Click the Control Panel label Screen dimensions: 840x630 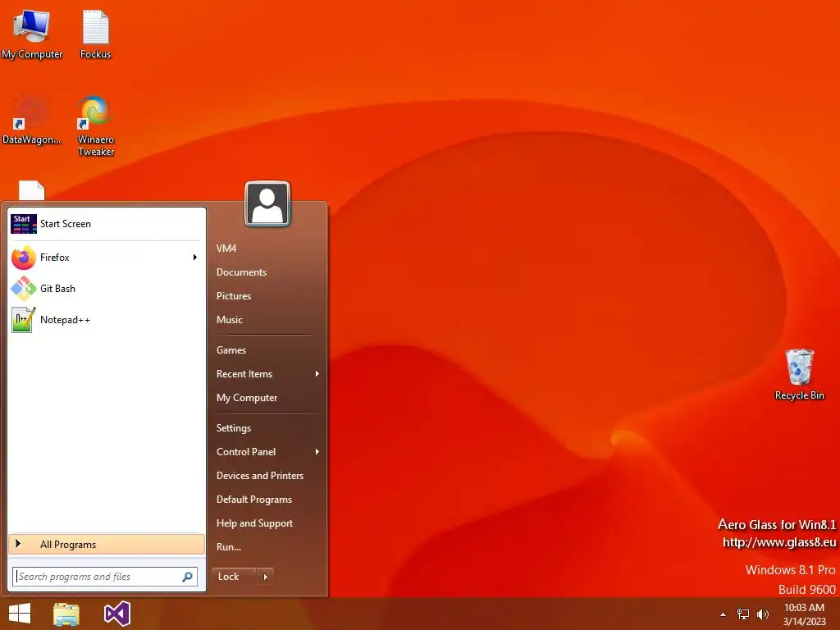pos(246,452)
